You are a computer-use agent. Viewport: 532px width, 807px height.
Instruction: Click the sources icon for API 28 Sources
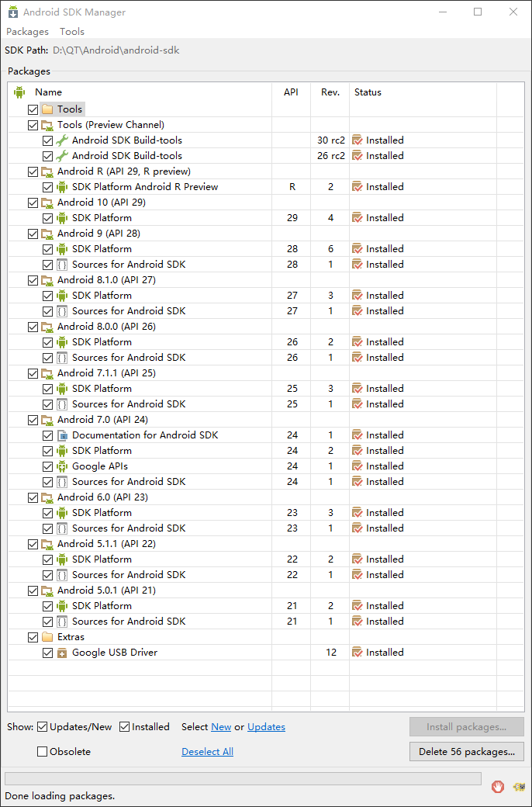[x=62, y=265]
